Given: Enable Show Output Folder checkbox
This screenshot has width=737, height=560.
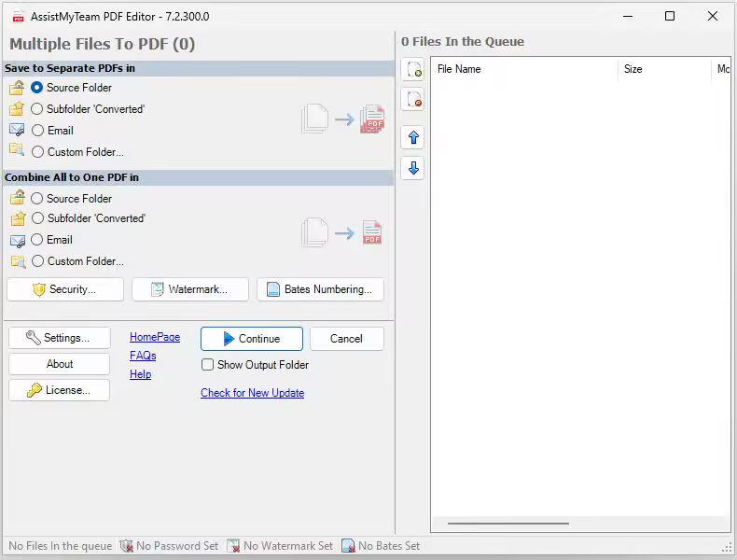Looking at the screenshot, I should [208, 365].
